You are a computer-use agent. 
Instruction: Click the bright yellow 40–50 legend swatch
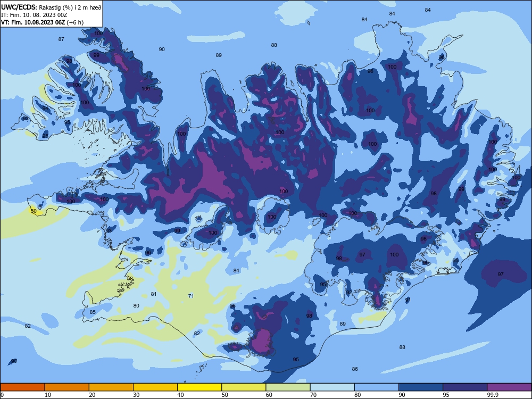[x=199, y=387]
